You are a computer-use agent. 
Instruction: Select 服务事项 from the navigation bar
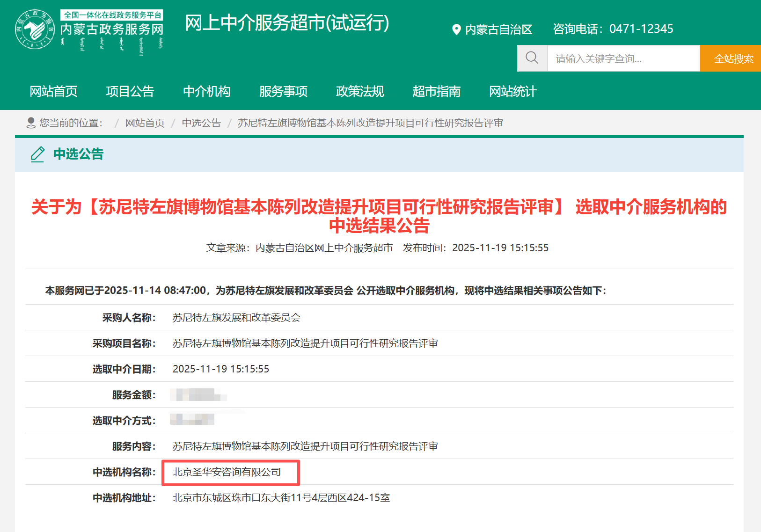283,92
